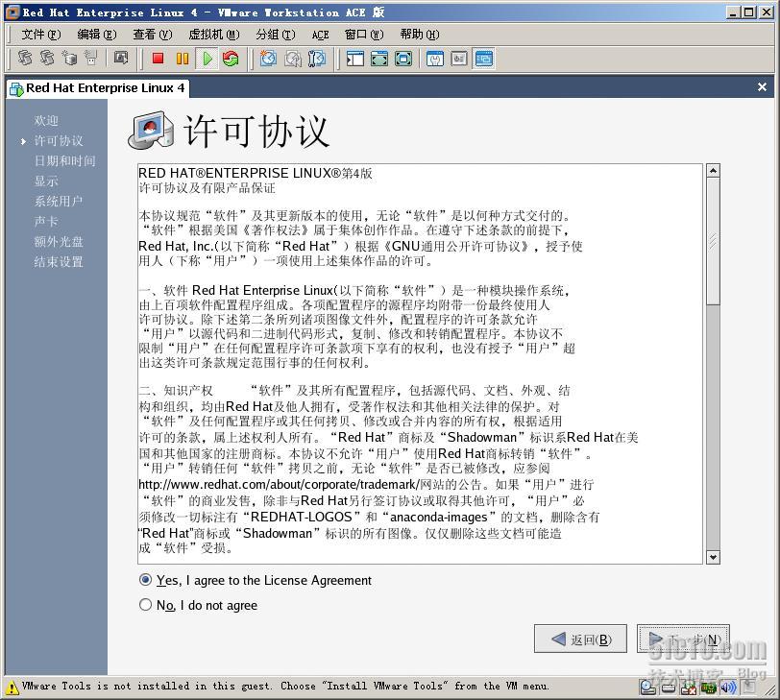Screen dimensions: 780x700
Task: Click the floppy disconnected status bar icon
Action: click(x=689, y=688)
